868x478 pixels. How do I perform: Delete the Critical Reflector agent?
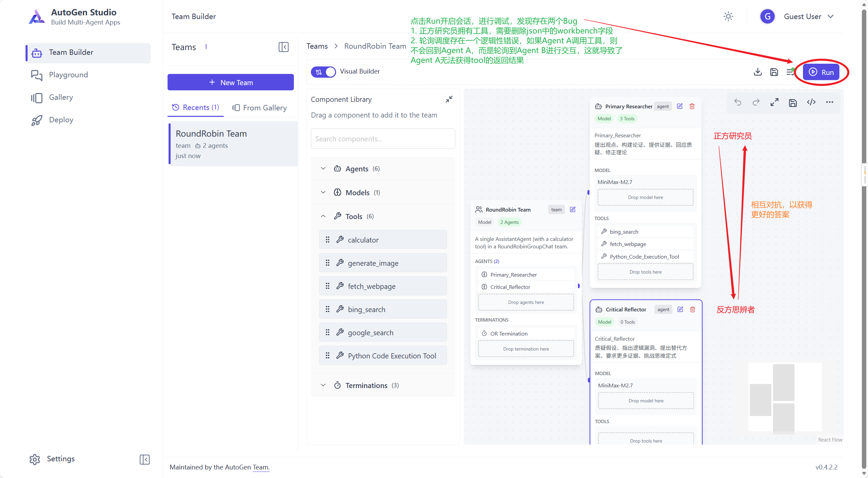tap(693, 309)
